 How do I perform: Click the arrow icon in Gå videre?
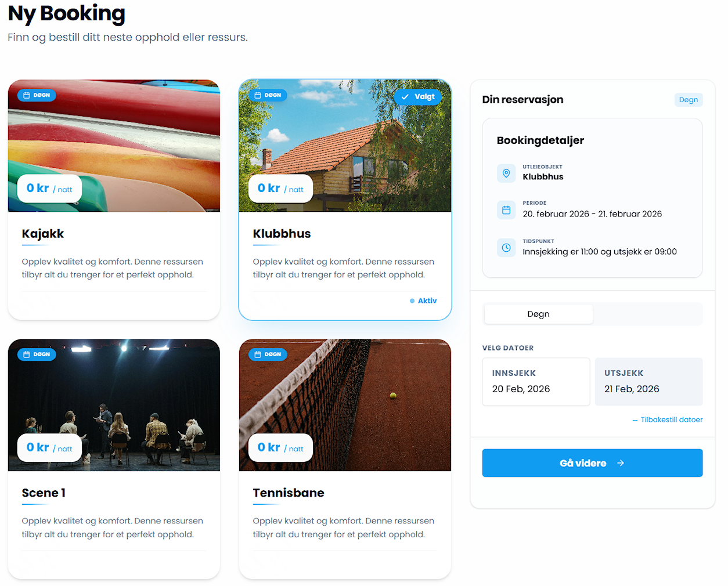pyautogui.click(x=621, y=463)
